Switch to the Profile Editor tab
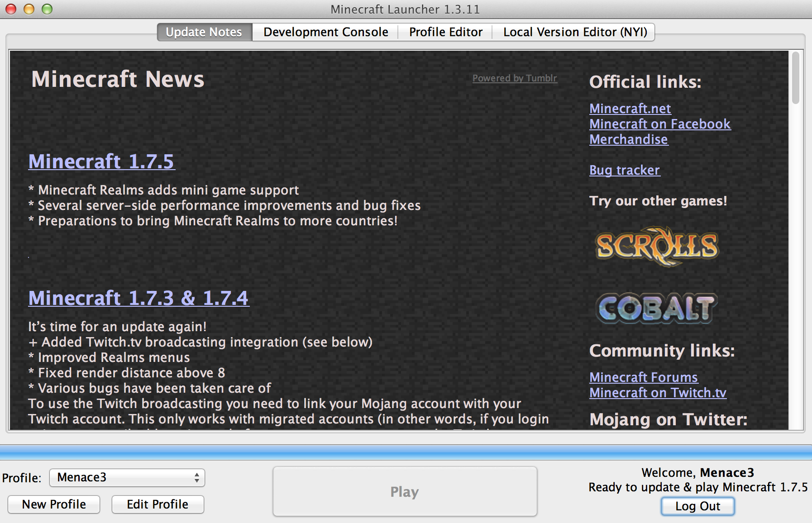The width and height of the screenshot is (812, 523). coord(446,32)
